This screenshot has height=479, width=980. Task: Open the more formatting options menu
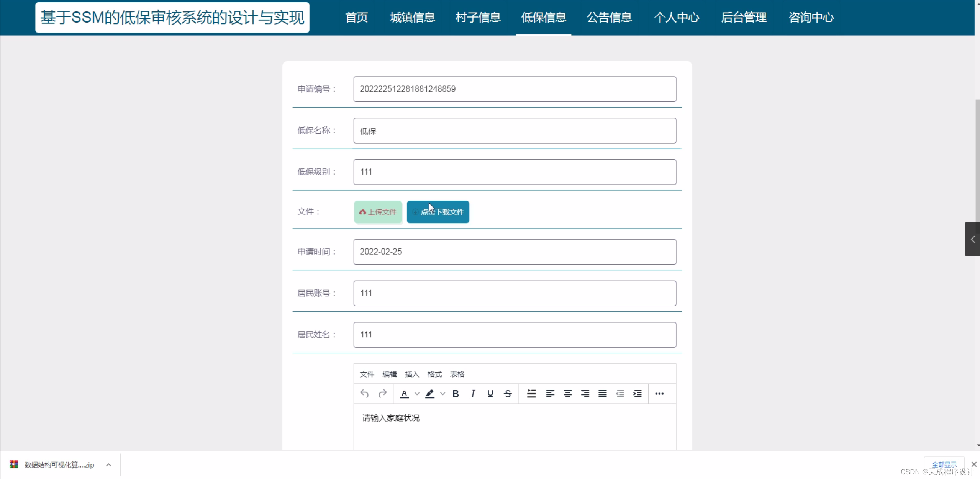point(659,394)
